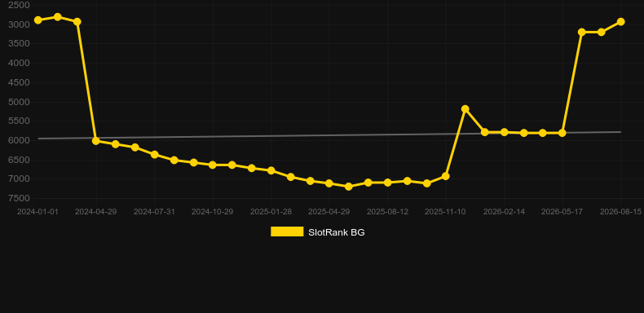This screenshot has width=644, height=313.
Task: Select the data point at 2026-05-17 near 5800
Action: tap(562, 133)
